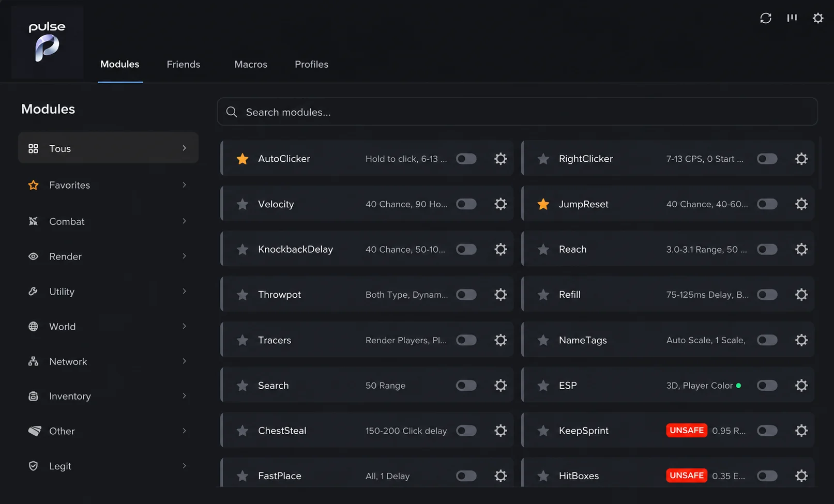Expand the Combat category chevron
834x504 pixels.
184,221
